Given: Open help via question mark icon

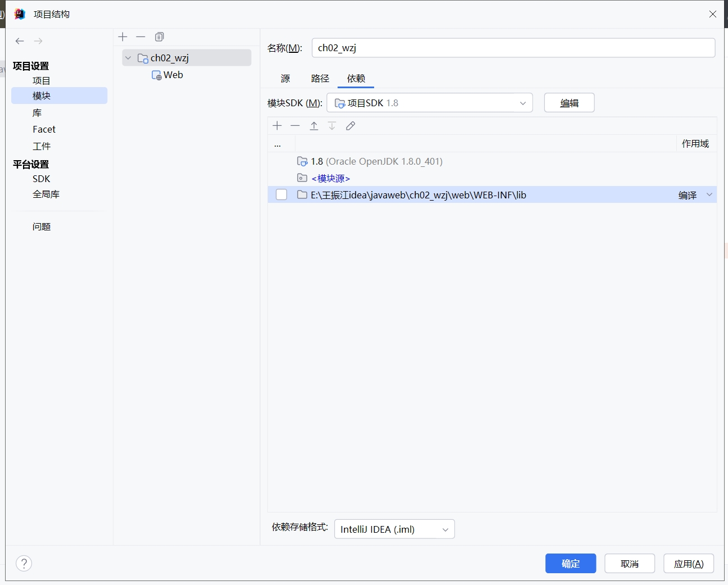Looking at the screenshot, I should click(24, 563).
